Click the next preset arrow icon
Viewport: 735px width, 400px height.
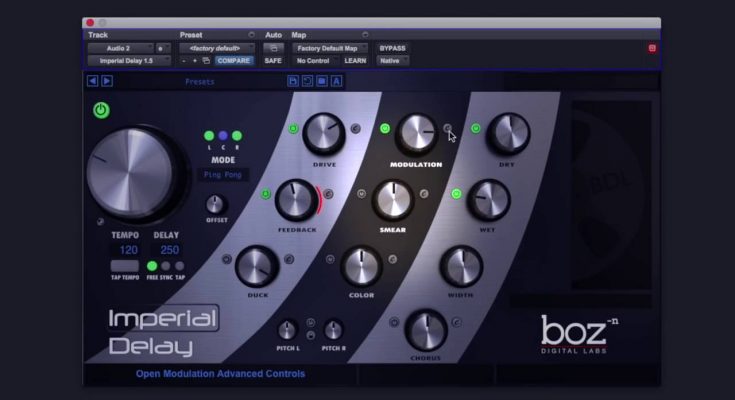106,81
